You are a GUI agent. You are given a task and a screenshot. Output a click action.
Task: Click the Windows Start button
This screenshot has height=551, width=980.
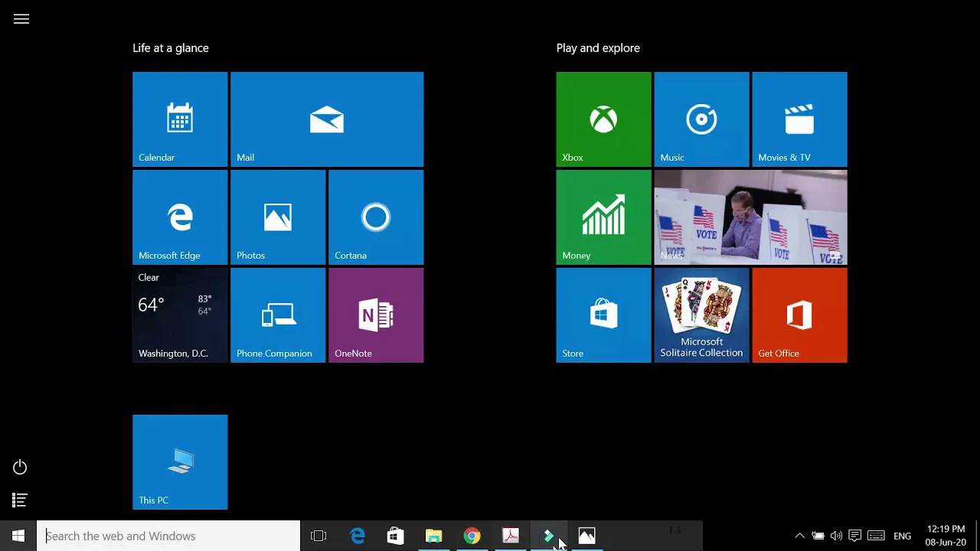click(x=18, y=536)
